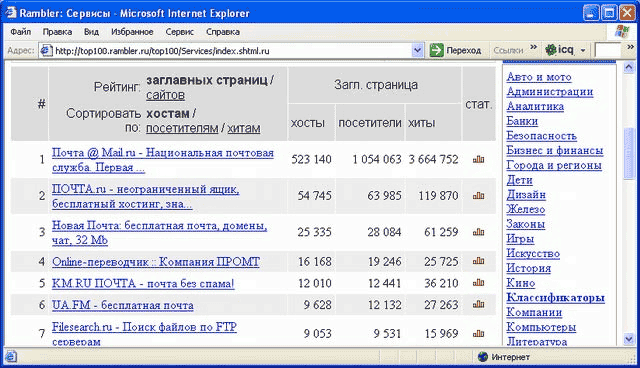640x368 pixels.
Task: Open statistics chart icon for UA.FM row
Action: click(x=478, y=304)
